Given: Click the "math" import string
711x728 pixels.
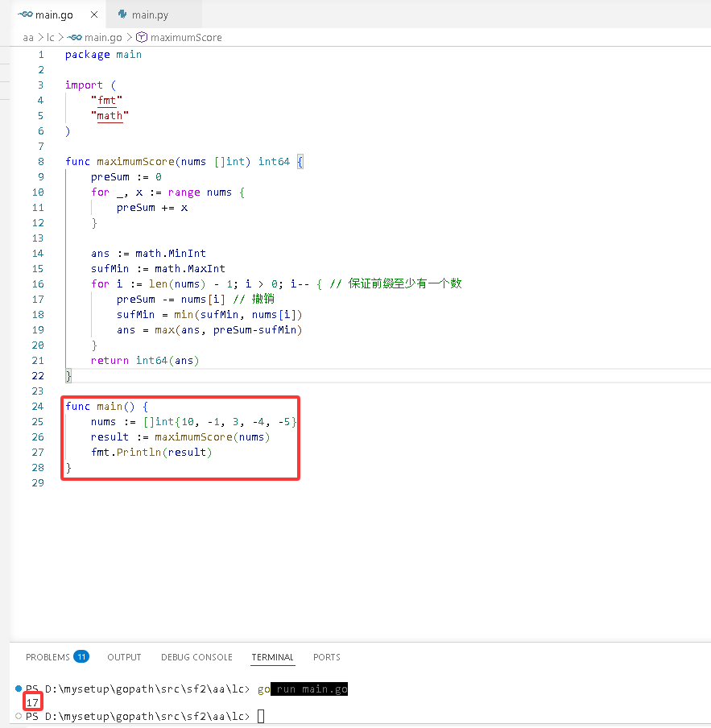Looking at the screenshot, I should pos(110,116).
